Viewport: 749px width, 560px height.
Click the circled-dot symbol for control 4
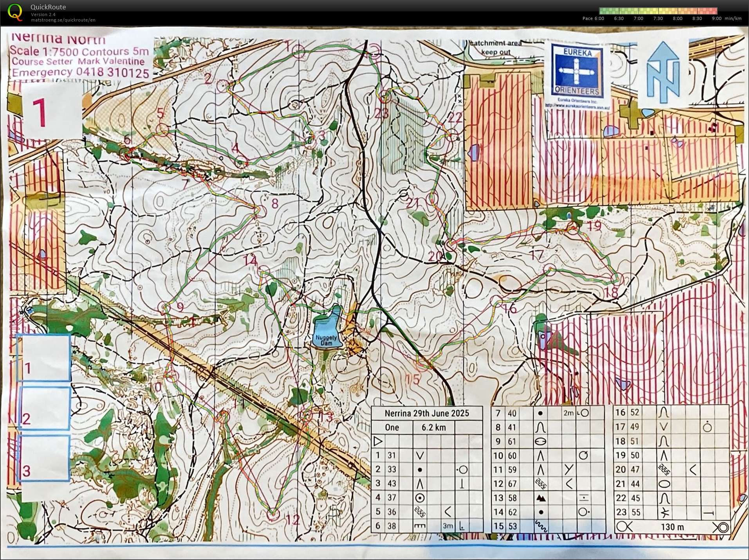pos(420,498)
